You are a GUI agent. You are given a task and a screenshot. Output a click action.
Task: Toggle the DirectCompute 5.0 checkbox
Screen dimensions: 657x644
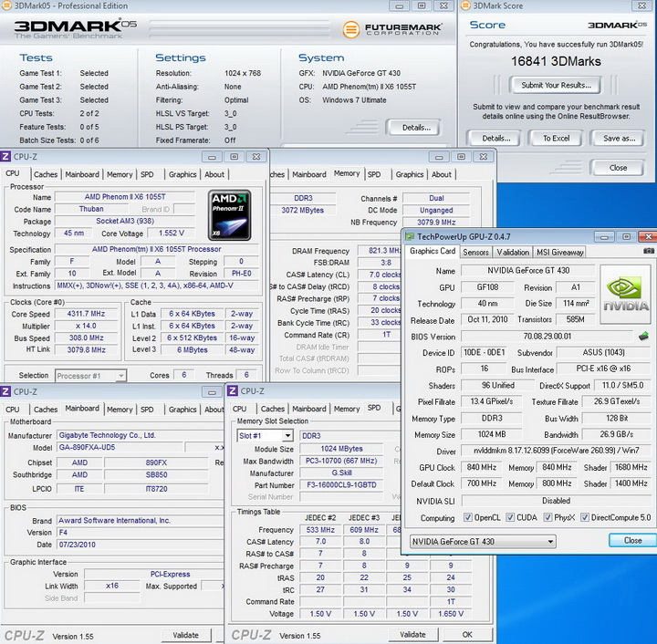point(585,517)
